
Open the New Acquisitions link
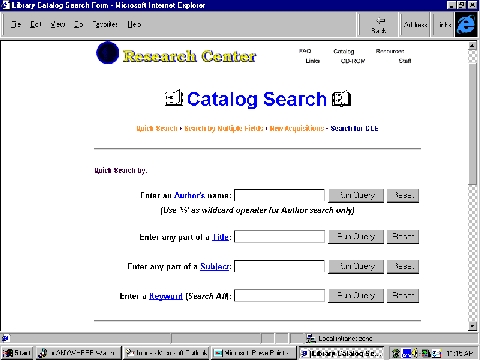coord(297,128)
